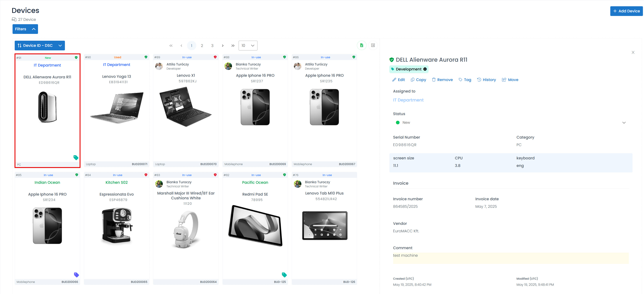
Task: Click DELL Alienware Aurora tower image
Action: [x=48, y=107]
